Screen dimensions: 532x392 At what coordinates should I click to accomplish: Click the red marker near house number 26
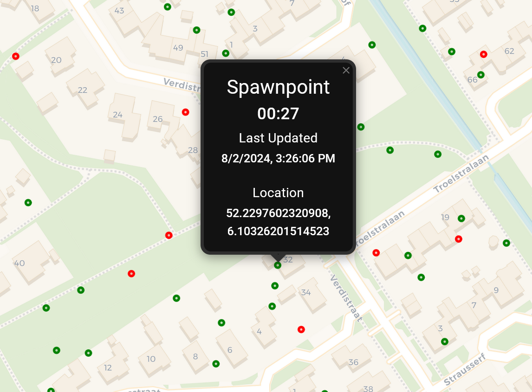[x=186, y=111]
